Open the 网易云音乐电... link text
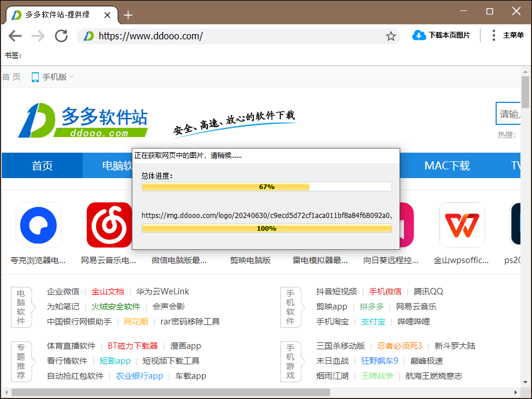This screenshot has height=399, width=532. [109, 260]
